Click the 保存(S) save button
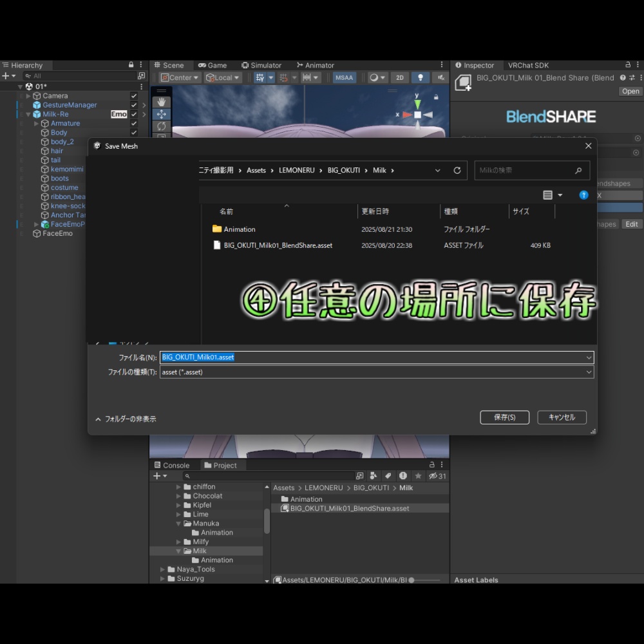This screenshot has width=644, height=644. [504, 417]
